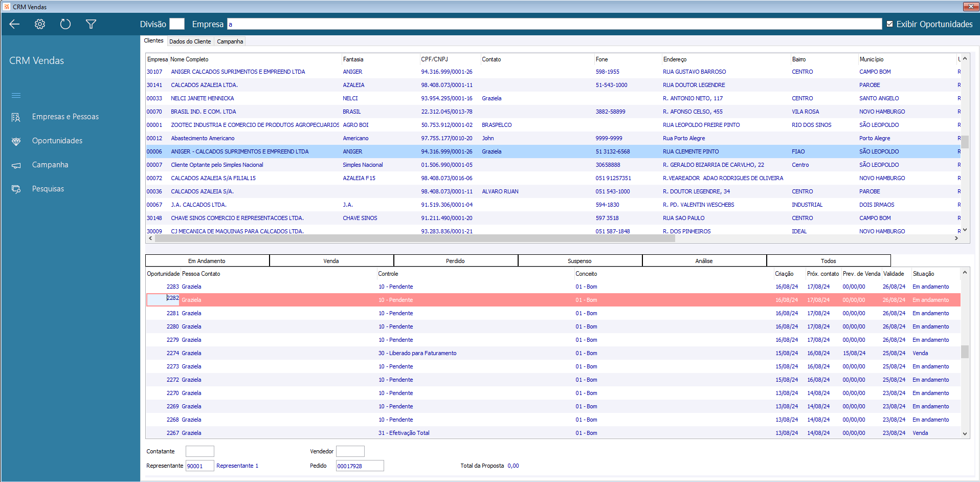This screenshot has height=482, width=980.
Task: Select client BRASIL IND. E COM. LTDA
Action: click(203, 112)
